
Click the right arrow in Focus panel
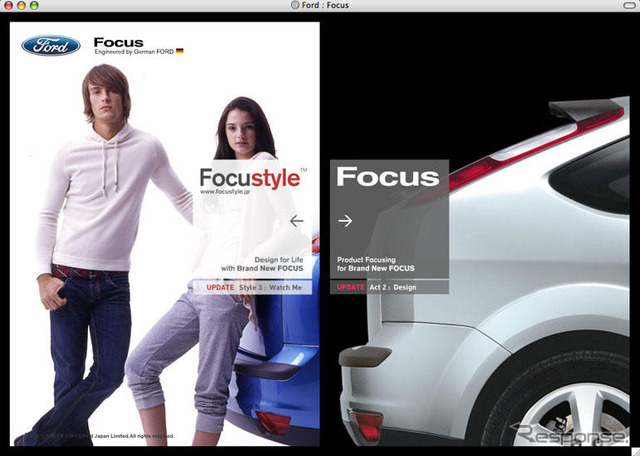[x=345, y=221]
